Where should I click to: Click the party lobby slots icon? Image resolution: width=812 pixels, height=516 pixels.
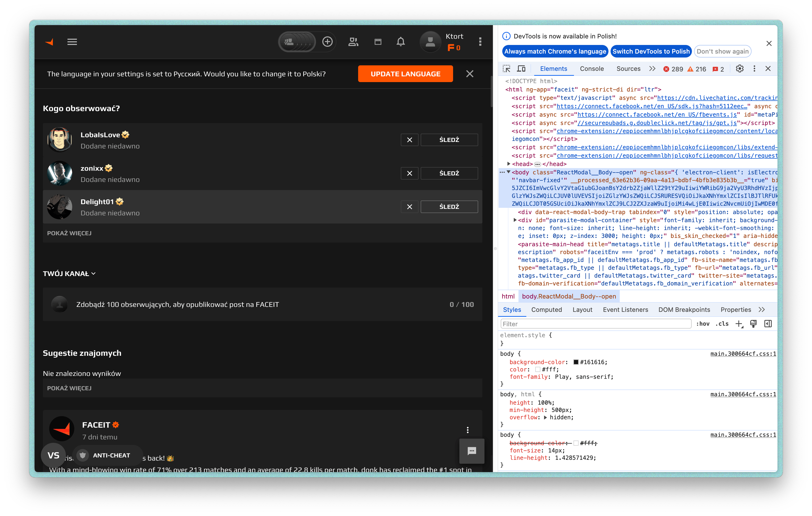click(297, 42)
